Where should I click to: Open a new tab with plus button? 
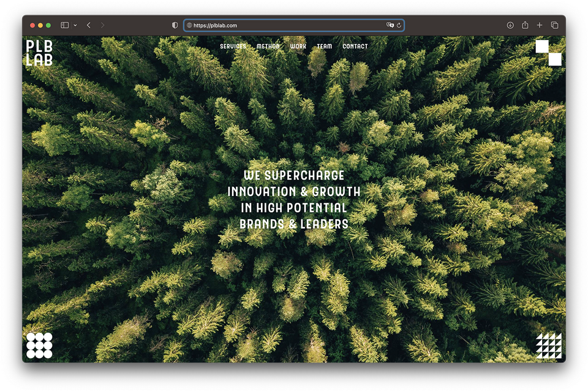click(540, 25)
